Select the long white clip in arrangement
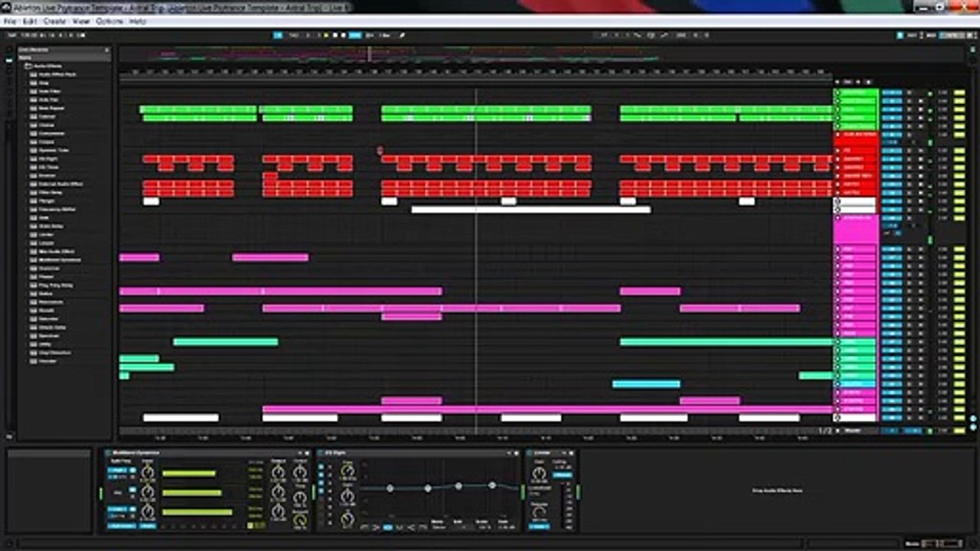The image size is (980, 551). (531, 209)
